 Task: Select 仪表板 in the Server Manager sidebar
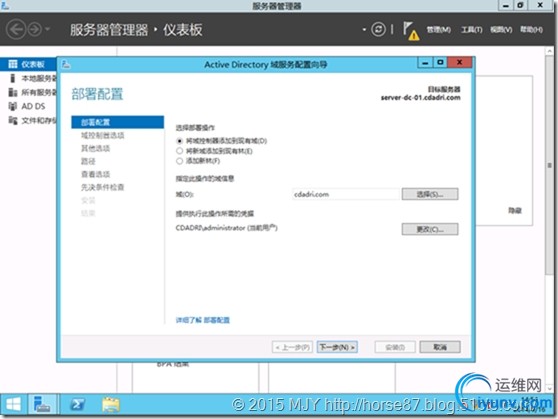tap(28, 64)
